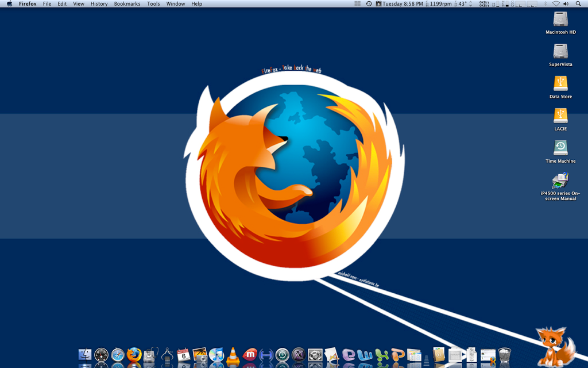Open the Apple menu
This screenshot has width=588, height=368.
(9, 4)
